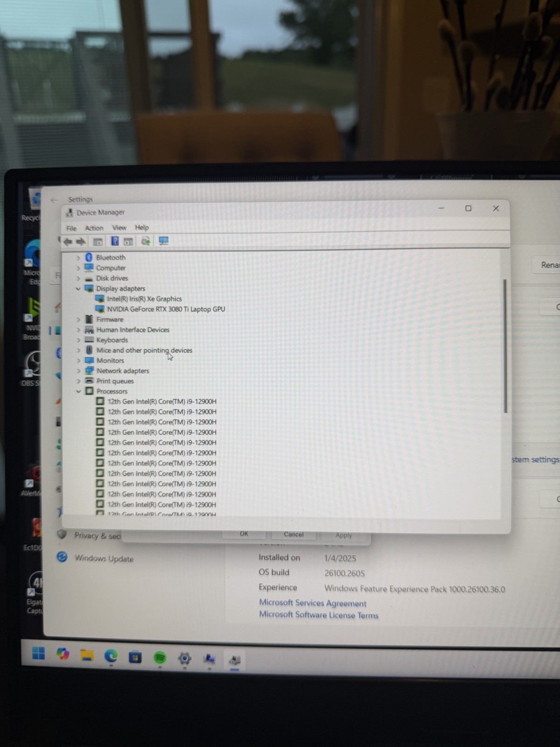The image size is (560, 747).
Task: Click the OK button behind Device Manager
Action: tap(244, 534)
